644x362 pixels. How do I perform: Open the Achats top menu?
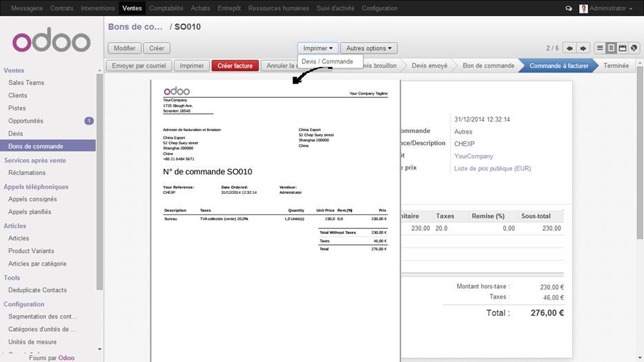click(x=200, y=8)
